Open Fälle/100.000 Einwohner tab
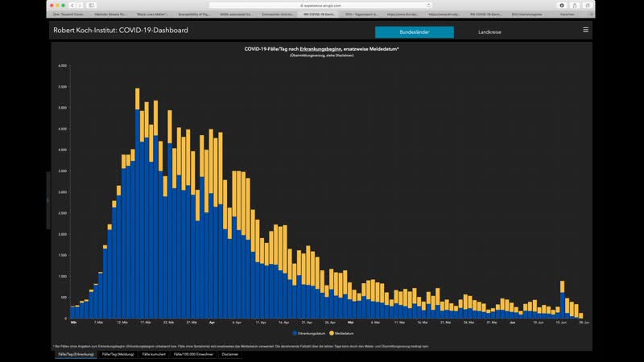 [x=194, y=354]
